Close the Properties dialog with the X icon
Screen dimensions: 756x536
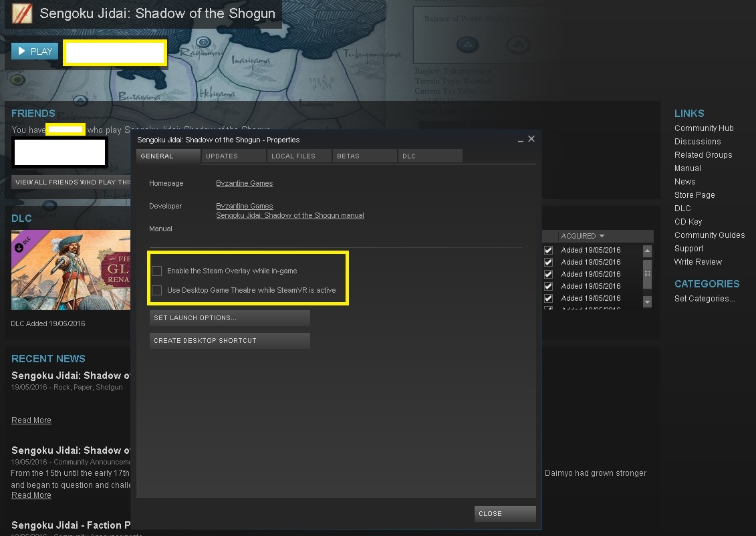tap(531, 139)
